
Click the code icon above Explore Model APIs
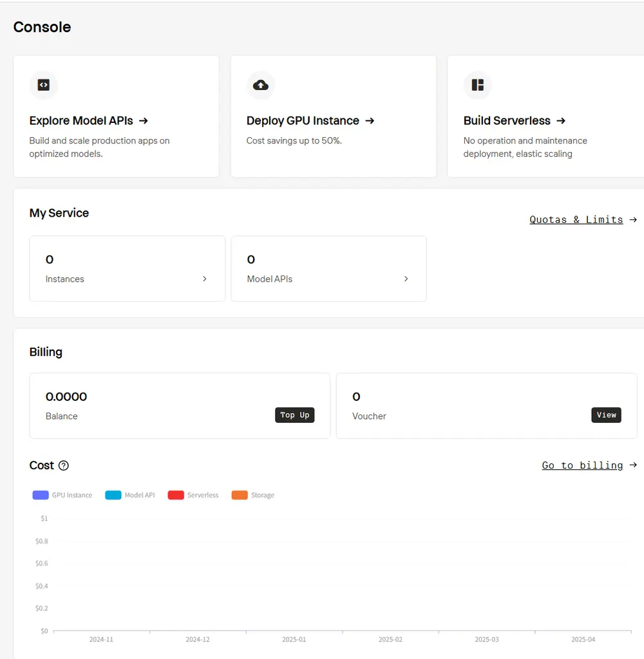pos(44,85)
